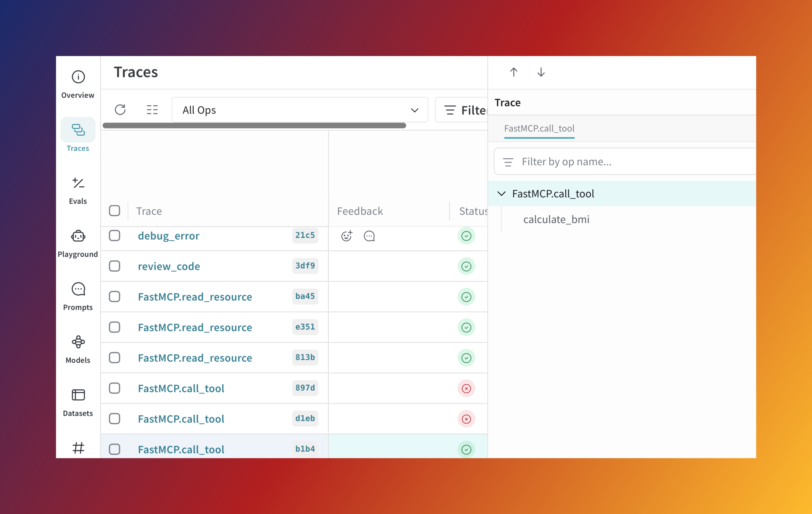
Task: Check the checkbox for trace b1b4
Action: (x=114, y=449)
